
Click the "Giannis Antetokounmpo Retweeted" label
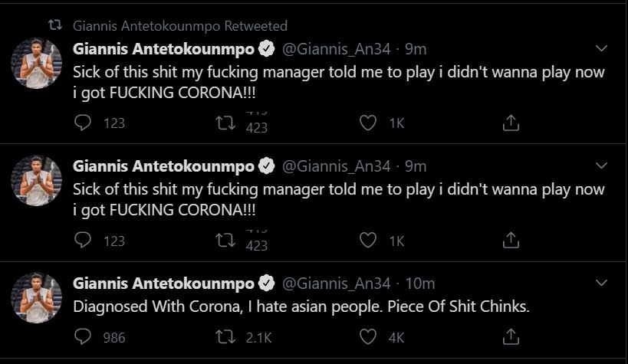pyautogui.click(x=180, y=26)
